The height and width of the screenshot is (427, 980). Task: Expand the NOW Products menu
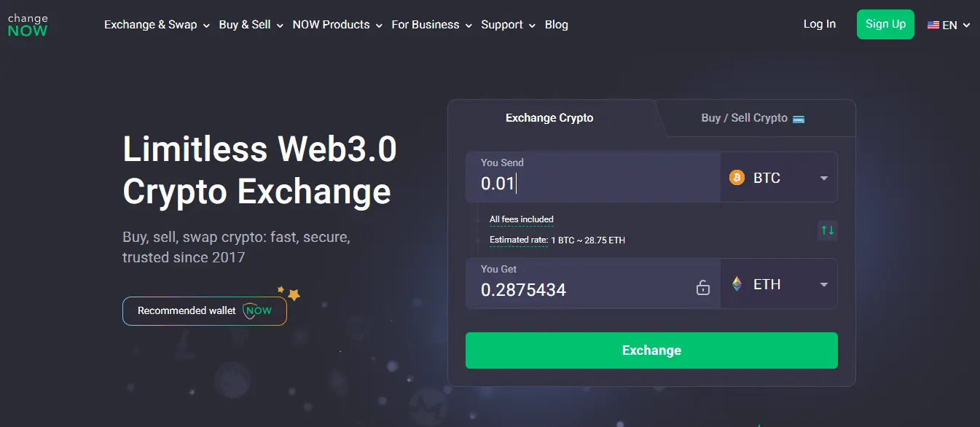pos(332,24)
